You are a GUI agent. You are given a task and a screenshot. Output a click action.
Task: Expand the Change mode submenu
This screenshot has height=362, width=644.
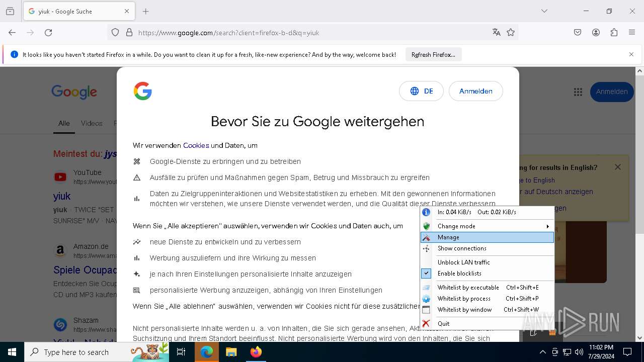point(487,226)
